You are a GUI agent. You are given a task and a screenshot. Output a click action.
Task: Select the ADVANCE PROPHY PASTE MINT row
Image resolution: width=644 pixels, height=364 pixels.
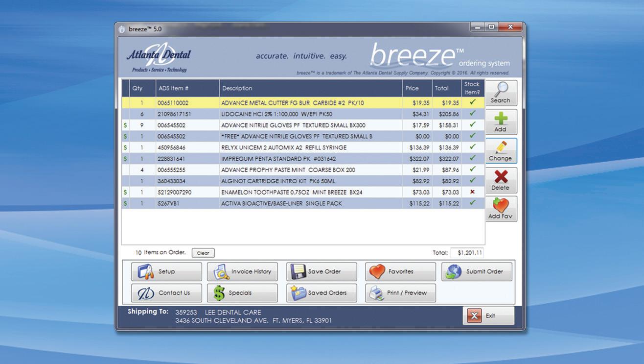(303, 170)
